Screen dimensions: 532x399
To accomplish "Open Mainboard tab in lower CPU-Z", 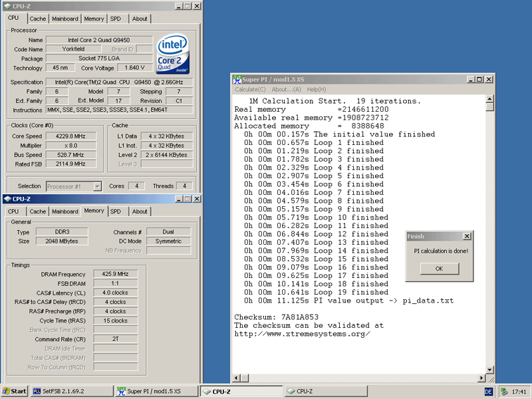I will 65,211.
